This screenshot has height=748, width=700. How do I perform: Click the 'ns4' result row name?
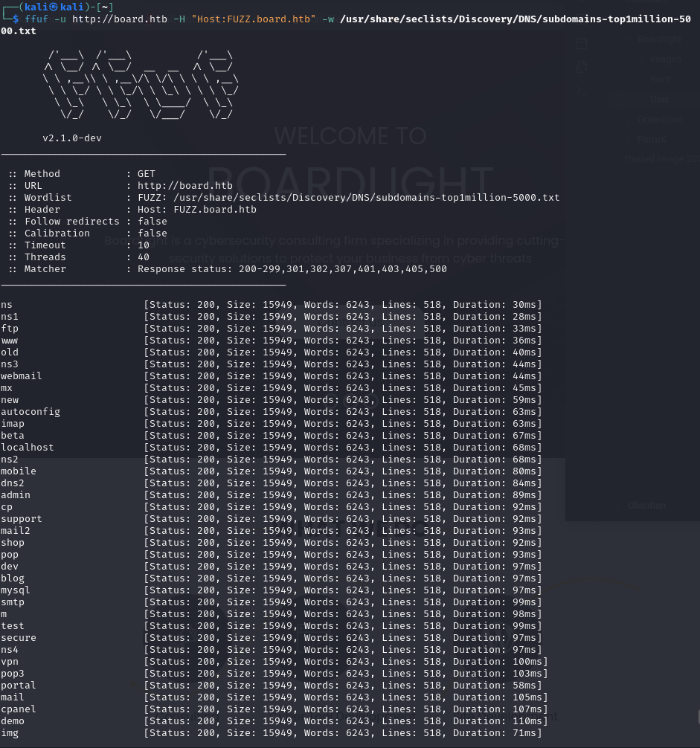[10, 650]
